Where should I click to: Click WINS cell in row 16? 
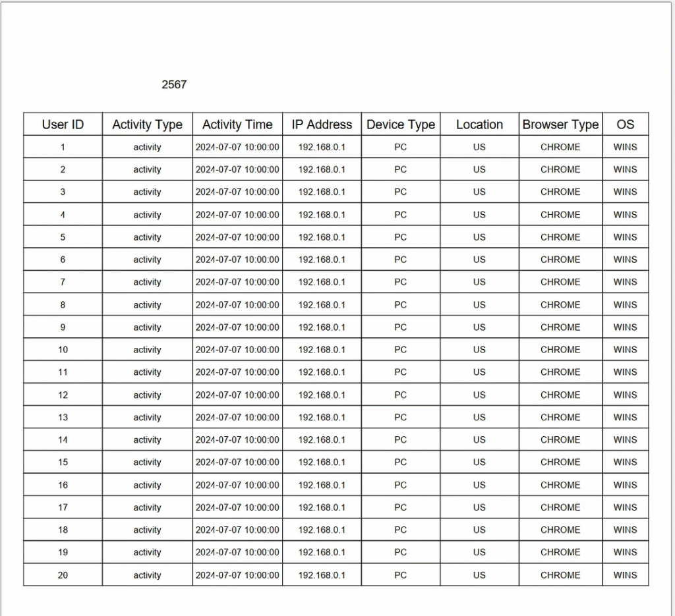click(625, 485)
